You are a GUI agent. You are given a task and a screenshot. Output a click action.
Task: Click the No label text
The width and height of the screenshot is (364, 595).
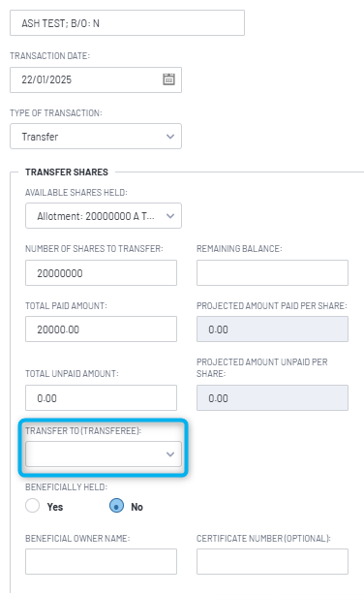coord(136,507)
